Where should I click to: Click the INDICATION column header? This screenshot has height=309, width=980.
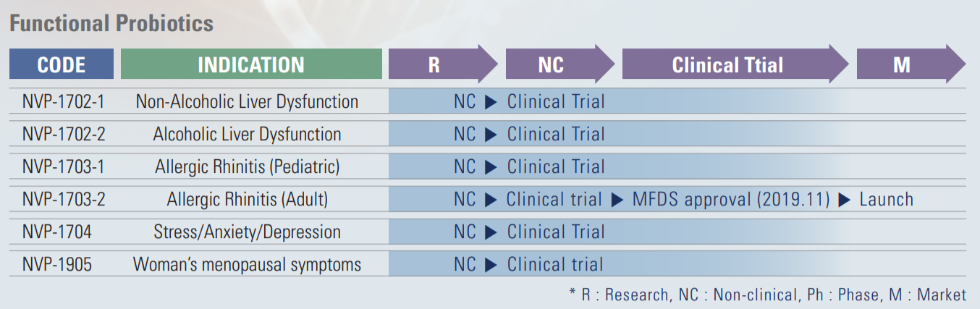pyautogui.click(x=251, y=64)
